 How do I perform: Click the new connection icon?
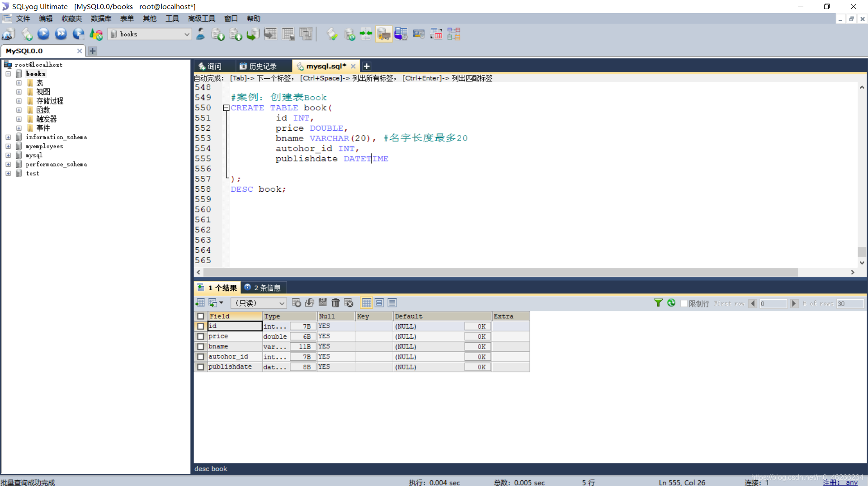[x=9, y=34]
